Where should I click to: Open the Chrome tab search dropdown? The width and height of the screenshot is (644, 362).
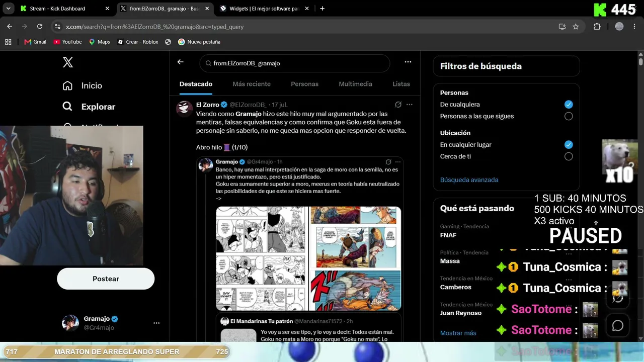(x=8, y=9)
